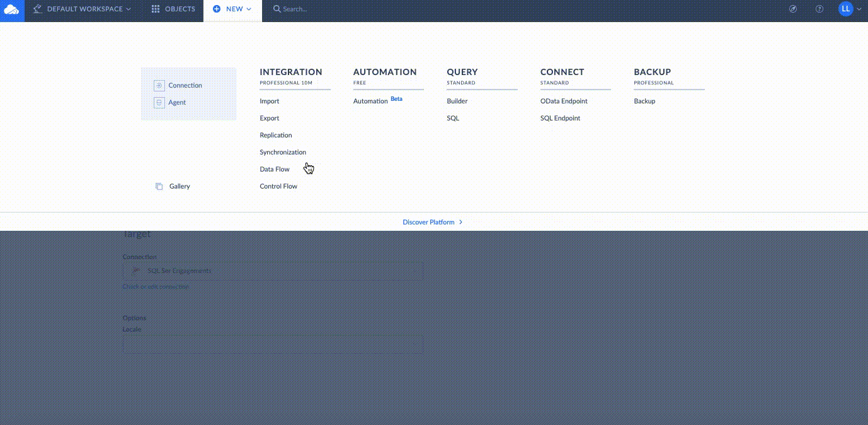Click the Agent icon
868x425 pixels.
[159, 102]
